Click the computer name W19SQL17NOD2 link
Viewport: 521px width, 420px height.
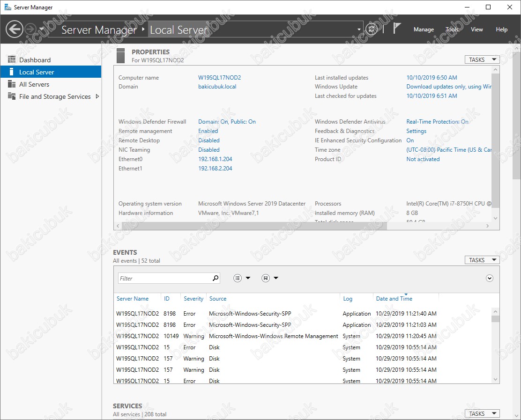[x=219, y=78]
